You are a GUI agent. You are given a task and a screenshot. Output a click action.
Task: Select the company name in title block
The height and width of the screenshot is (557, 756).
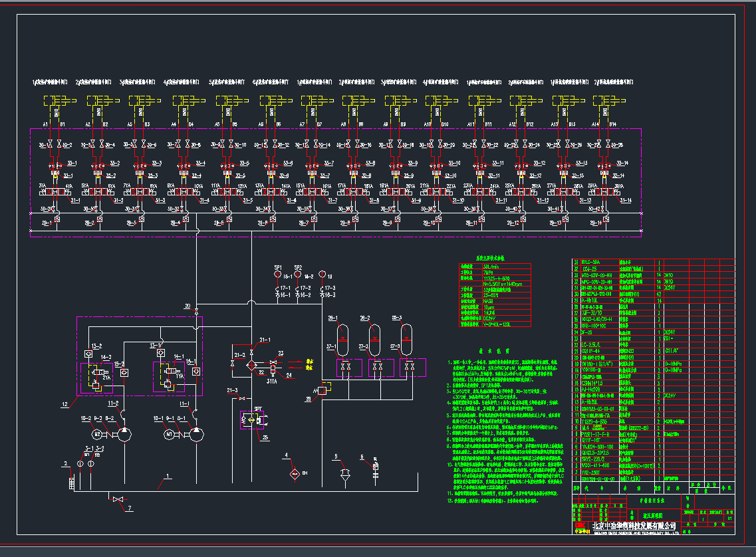point(633,526)
